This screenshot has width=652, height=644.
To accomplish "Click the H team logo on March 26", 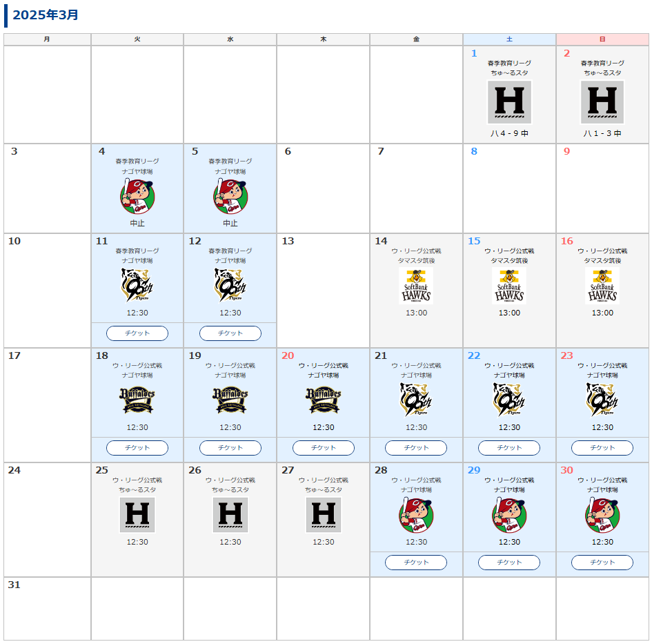I will (230, 515).
